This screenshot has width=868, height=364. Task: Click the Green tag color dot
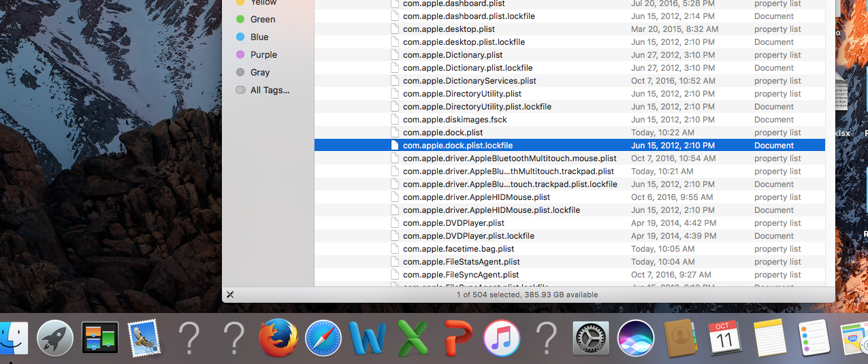pos(240,19)
